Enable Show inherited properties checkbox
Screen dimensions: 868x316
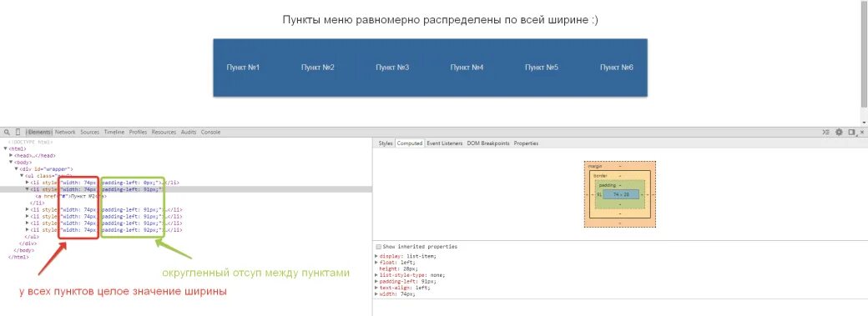click(379, 247)
